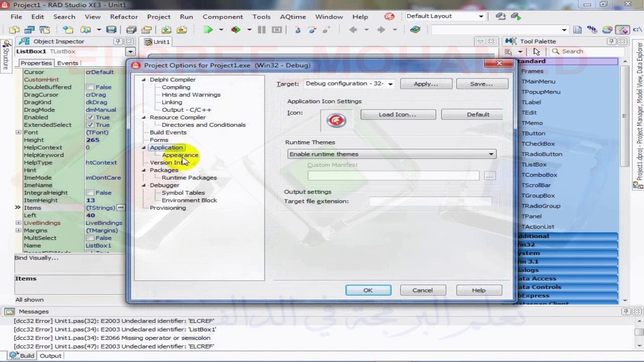Open the Default Layout dropdown
This screenshot has height=362, width=644.
[x=481, y=16]
